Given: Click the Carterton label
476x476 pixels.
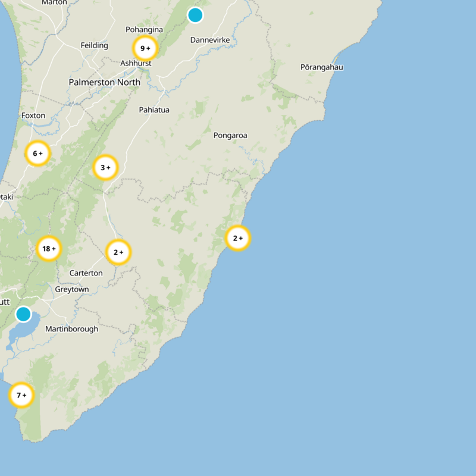Looking at the screenshot, I should (86, 273).
